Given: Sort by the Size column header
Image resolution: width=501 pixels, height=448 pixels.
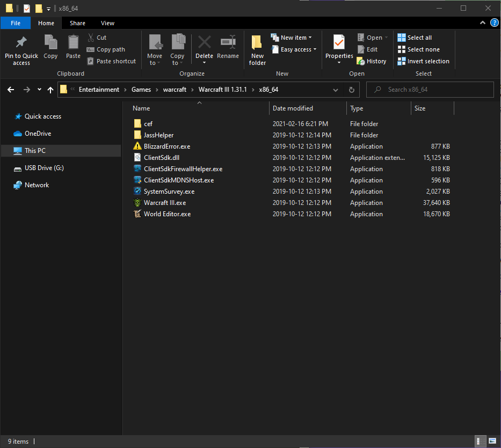Looking at the screenshot, I should [432, 108].
